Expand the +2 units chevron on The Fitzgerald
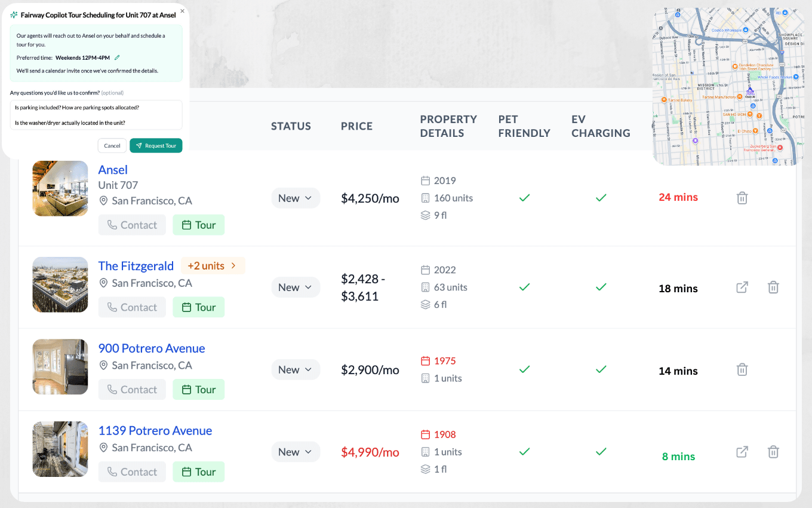Image resolution: width=812 pixels, height=508 pixels. (232, 265)
